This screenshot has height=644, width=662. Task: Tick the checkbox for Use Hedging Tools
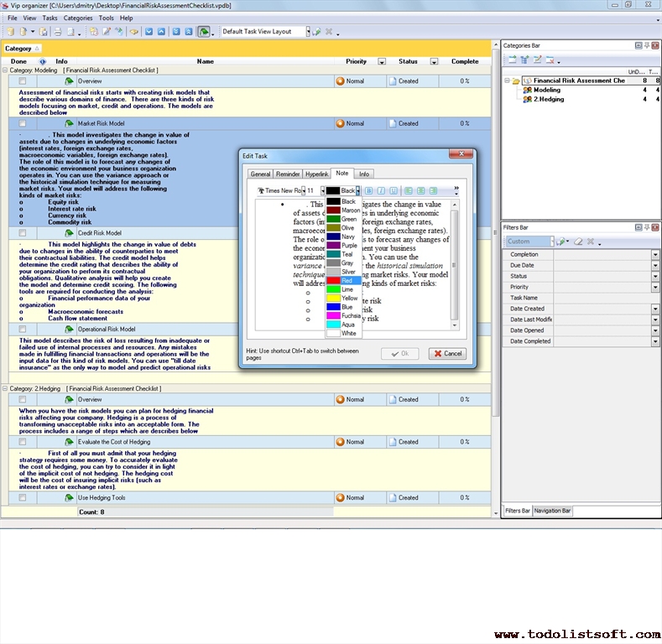23,498
